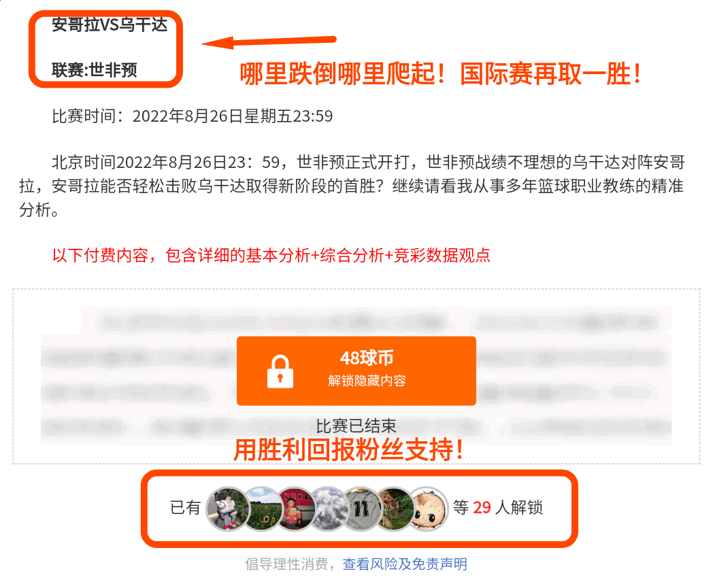Image resolution: width=728 pixels, height=582 pixels.
Task: Select the baby stroller avatar
Action: coord(227,509)
